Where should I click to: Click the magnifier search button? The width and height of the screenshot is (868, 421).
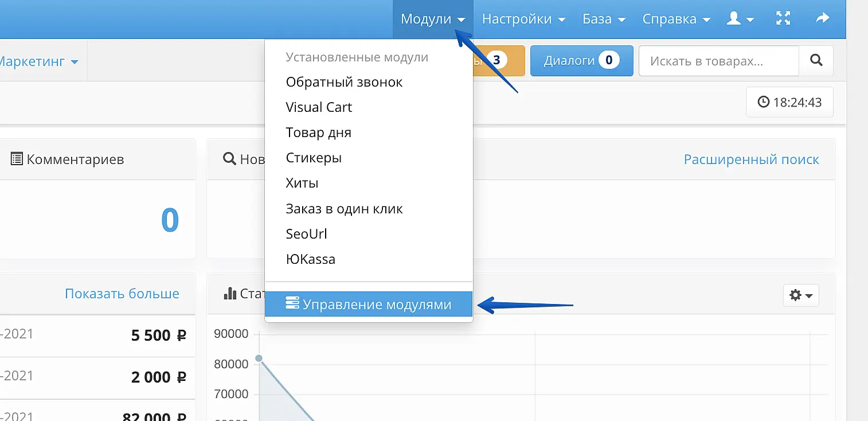(x=816, y=61)
